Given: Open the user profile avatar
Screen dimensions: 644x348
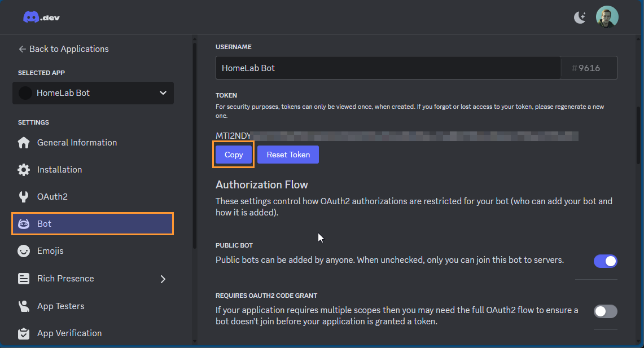Looking at the screenshot, I should (x=607, y=17).
